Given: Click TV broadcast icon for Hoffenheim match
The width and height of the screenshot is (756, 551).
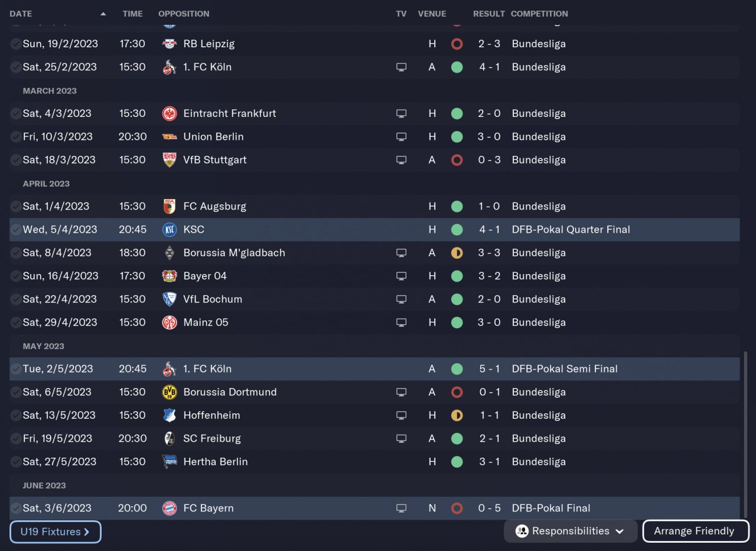Looking at the screenshot, I should coord(402,415).
